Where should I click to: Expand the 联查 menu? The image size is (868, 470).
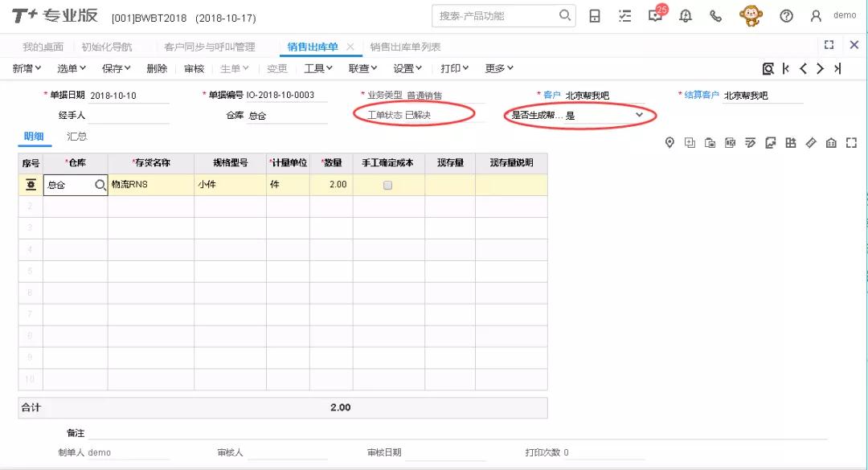(362, 68)
